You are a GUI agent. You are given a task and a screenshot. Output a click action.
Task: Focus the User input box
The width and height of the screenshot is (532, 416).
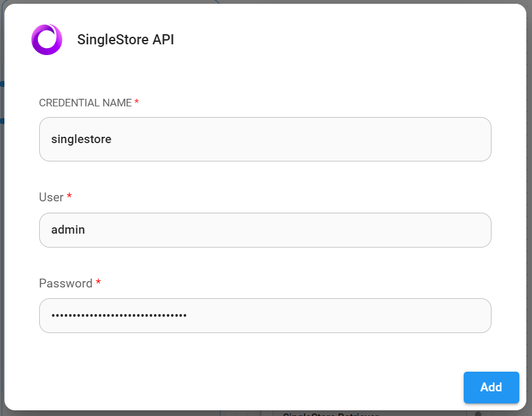265,230
